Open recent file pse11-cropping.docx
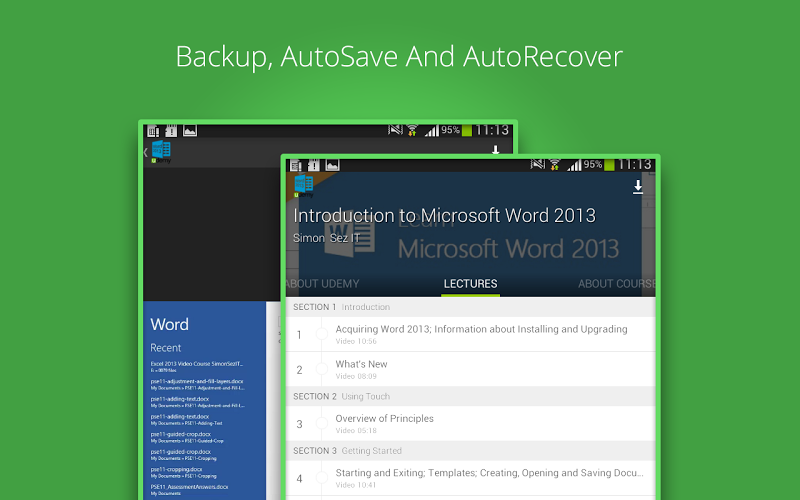The image size is (800, 500). coord(183,472)
